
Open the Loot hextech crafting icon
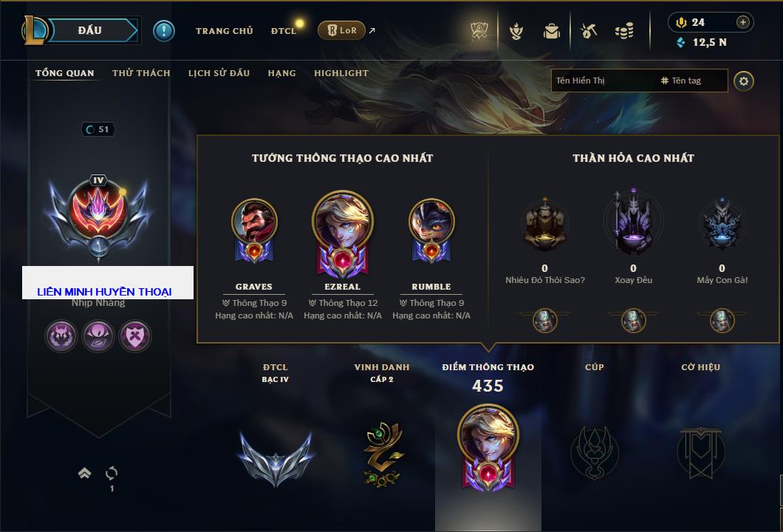pyautogui.click(x=589, y=31)
